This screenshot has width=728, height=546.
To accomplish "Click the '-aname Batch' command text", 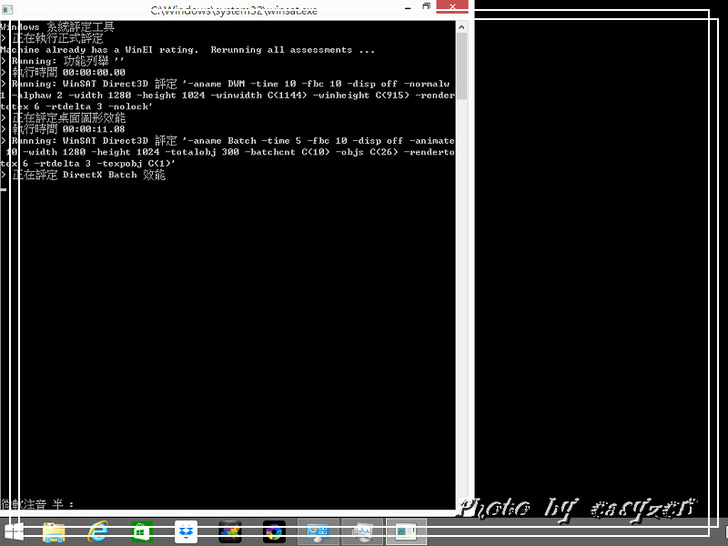I will pos(222,141).
